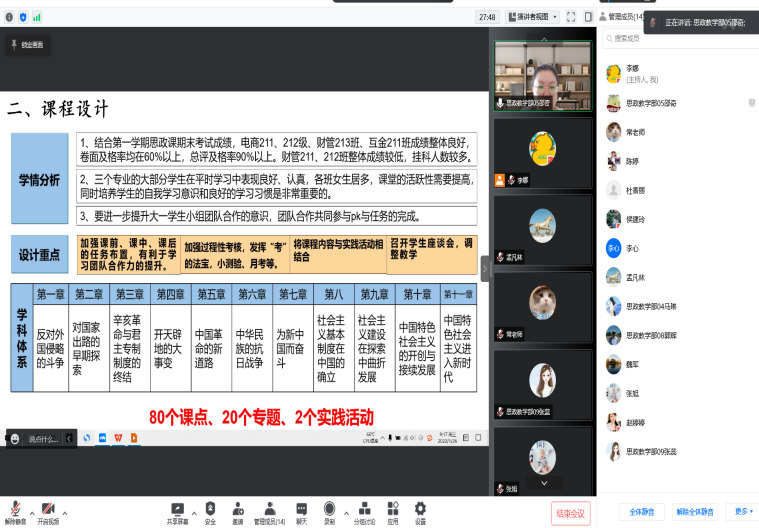Turn on video with the camera icon

(48, 508)
